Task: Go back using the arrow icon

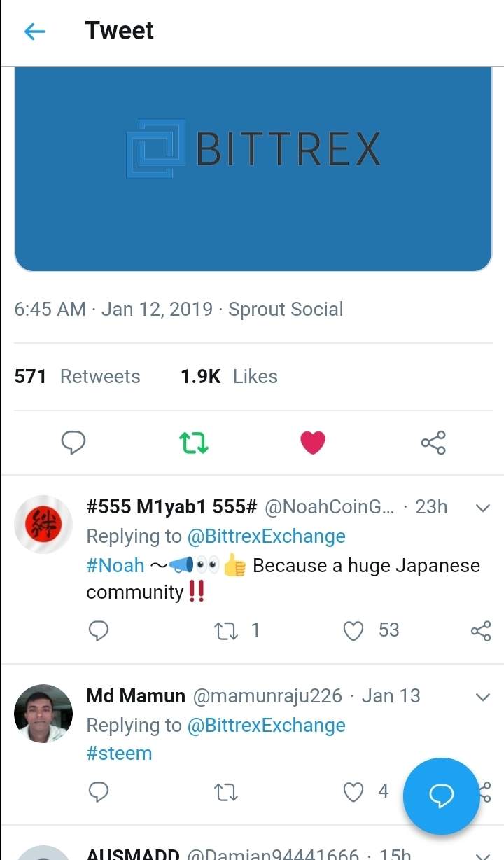Action: [x=34, y=32]
